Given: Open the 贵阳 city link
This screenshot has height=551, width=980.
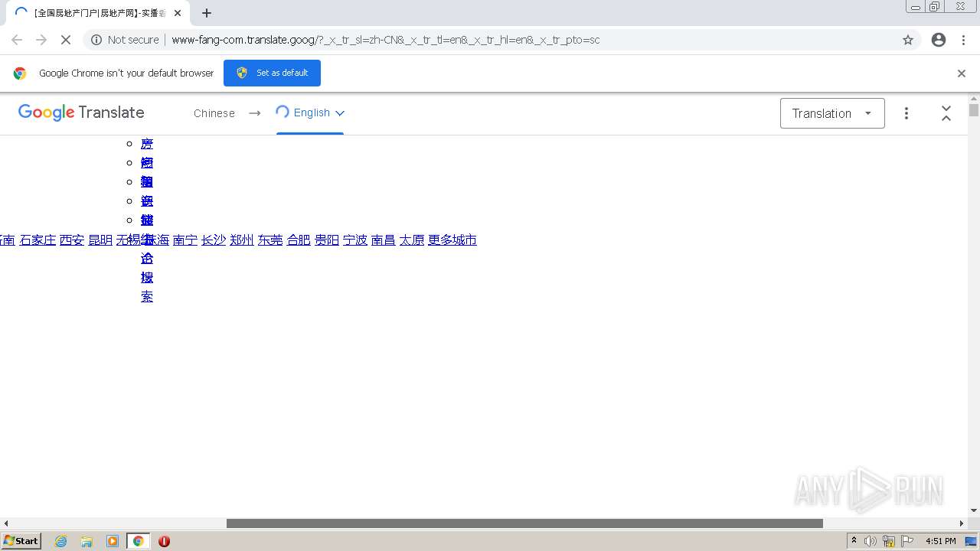Looking at the screenshot, I should click(327, 240).
